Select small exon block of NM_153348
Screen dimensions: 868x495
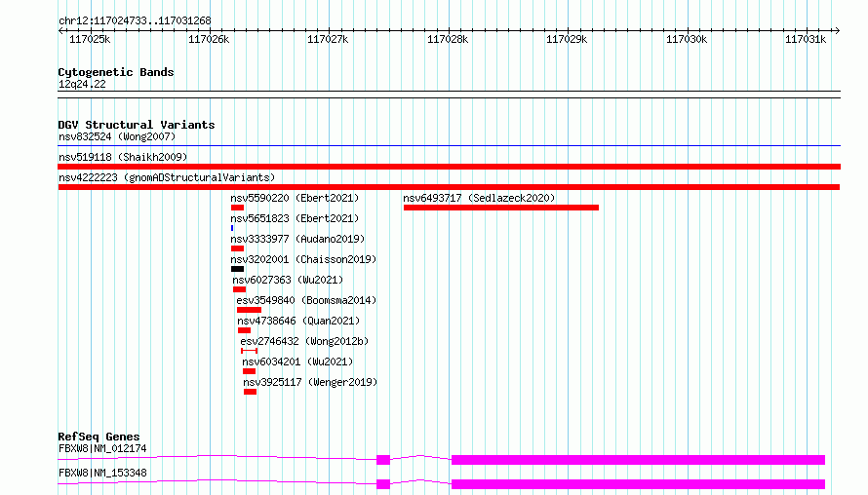tap(383, 484)
